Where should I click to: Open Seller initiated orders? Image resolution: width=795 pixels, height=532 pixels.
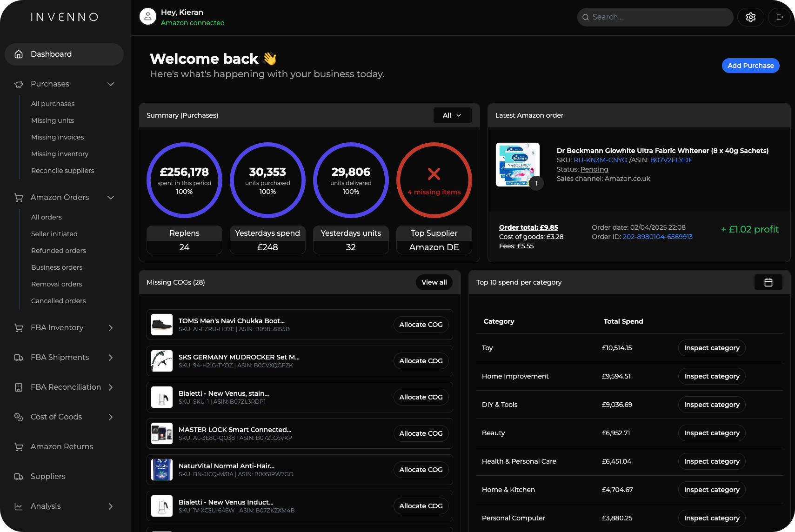coord(54,234)
